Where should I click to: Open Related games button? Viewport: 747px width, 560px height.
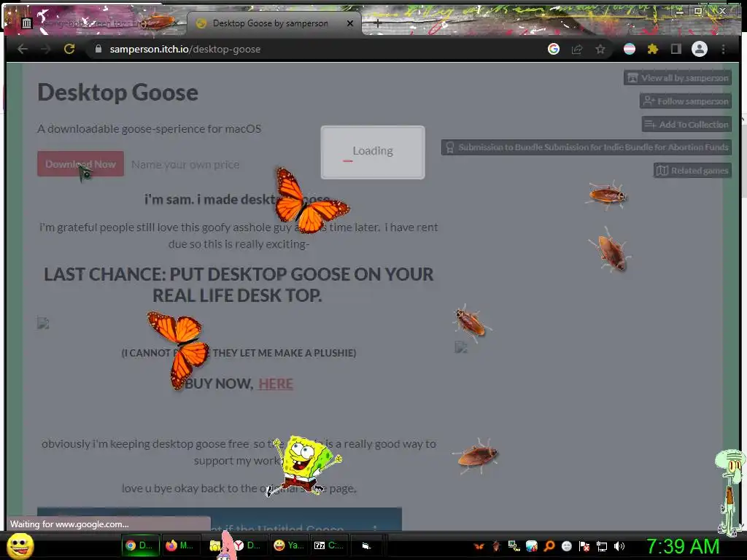(693, 170)
